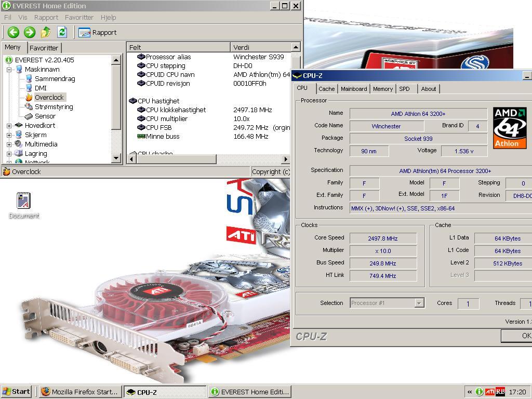This screenshot has width=532, height=399.
Task: Collapse the Maskinnavn tree node
Action: 9,69
